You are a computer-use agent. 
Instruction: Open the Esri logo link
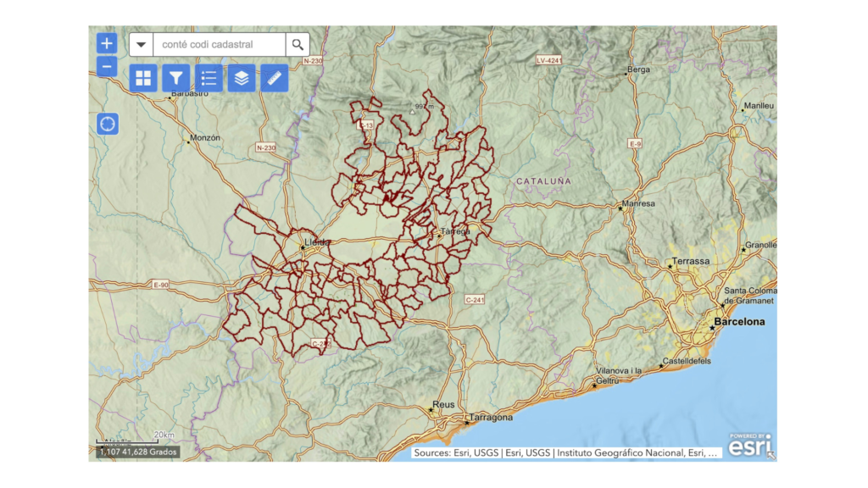coord(750,445)
